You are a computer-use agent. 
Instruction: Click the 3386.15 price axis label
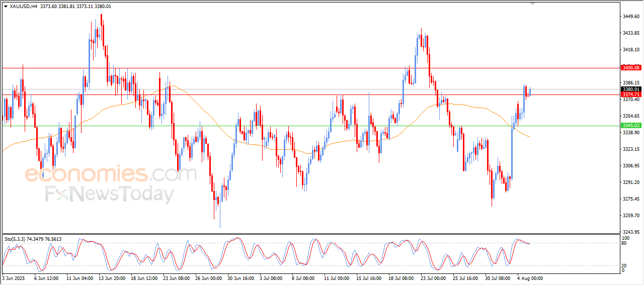(x=631, y=82)
